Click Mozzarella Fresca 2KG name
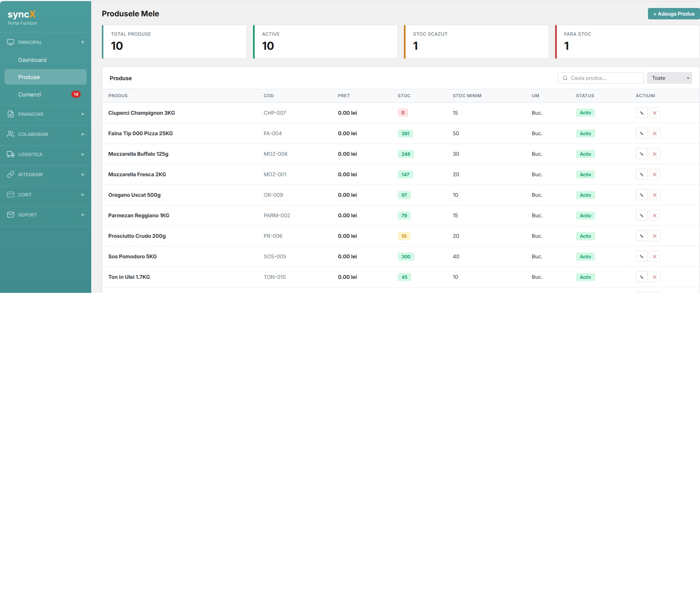Image resolution: width=700 pixels, height=607 pixels. 137,174
